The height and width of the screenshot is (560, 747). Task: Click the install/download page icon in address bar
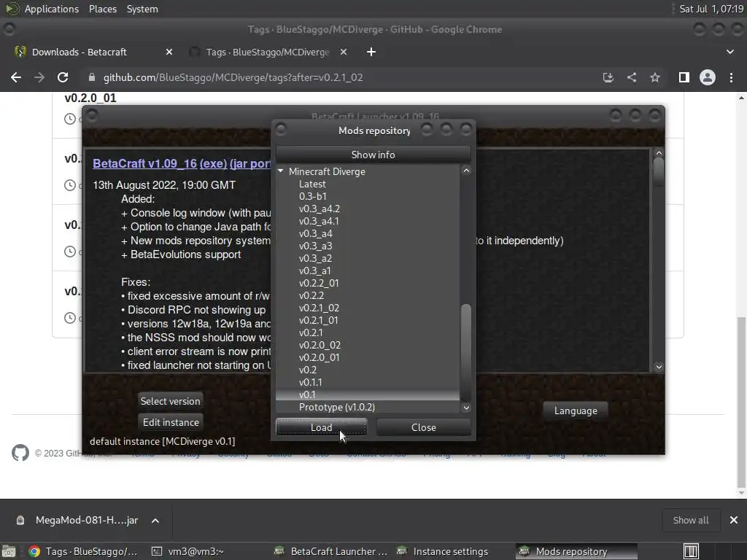[x=608, y=77]
